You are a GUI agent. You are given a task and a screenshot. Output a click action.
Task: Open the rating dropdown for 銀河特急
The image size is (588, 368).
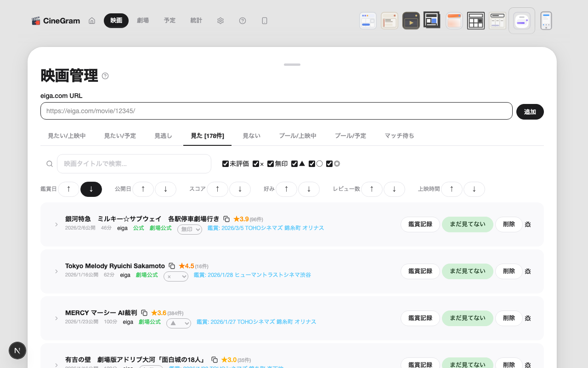pos(190,229)
